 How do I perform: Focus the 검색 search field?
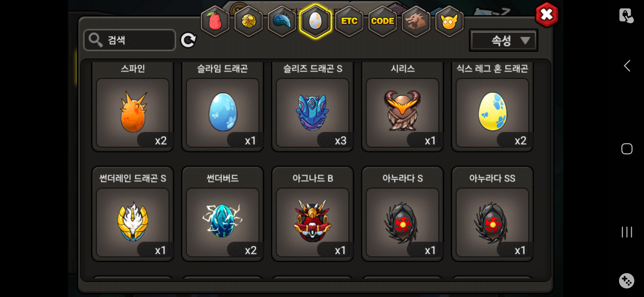coord(130,40)
